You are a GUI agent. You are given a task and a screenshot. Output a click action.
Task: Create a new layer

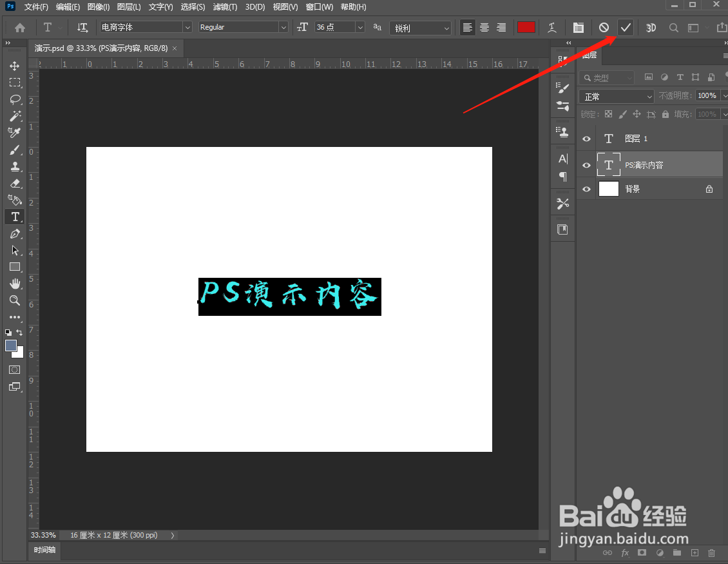(694, 553)
